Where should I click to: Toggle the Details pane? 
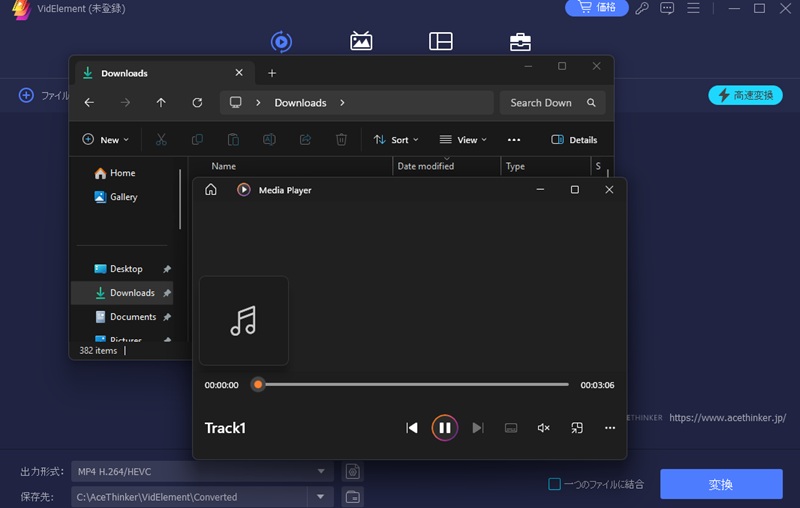tap(574, 140)
